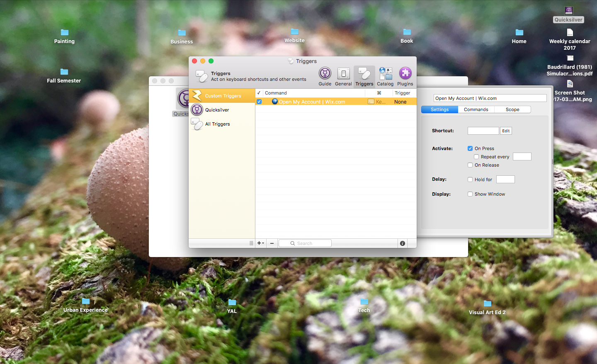
Task: Click the info button at the bottom right
Action: [x=402, y=243]
